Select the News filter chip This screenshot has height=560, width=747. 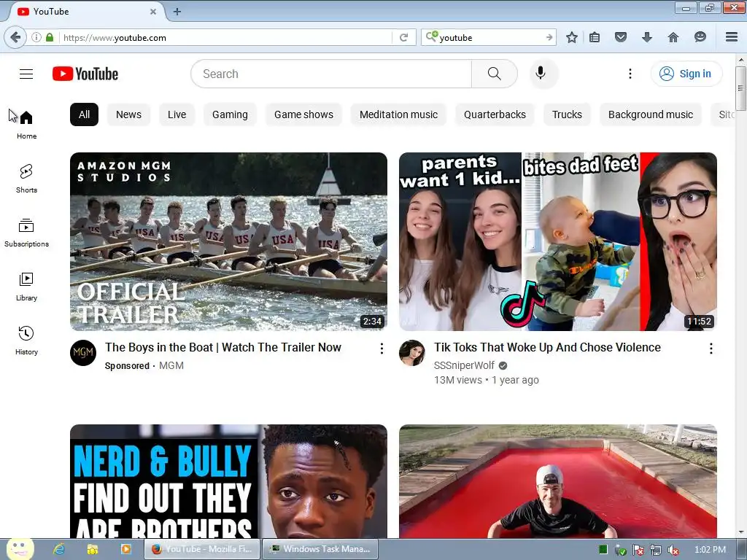(128, 114)
